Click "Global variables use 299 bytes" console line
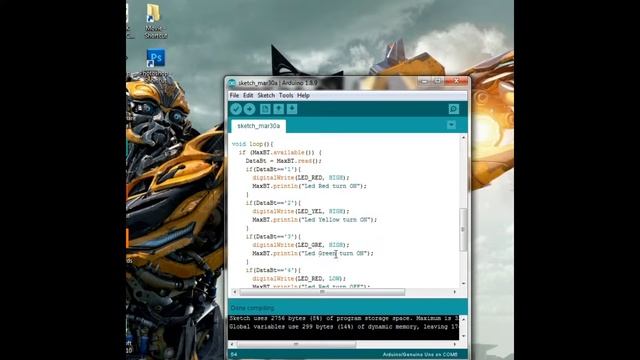Viewport: 640px width, 360px height. (344, 327)
